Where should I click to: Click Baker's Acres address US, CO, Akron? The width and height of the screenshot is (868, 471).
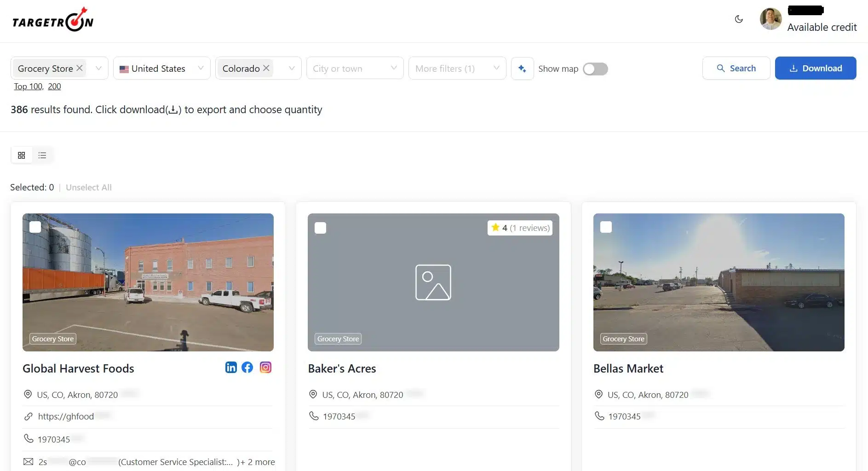362,395
